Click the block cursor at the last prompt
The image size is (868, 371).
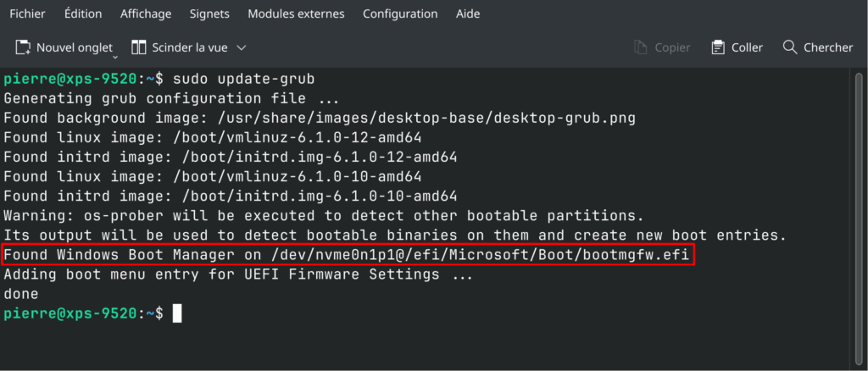coord(177,313)
